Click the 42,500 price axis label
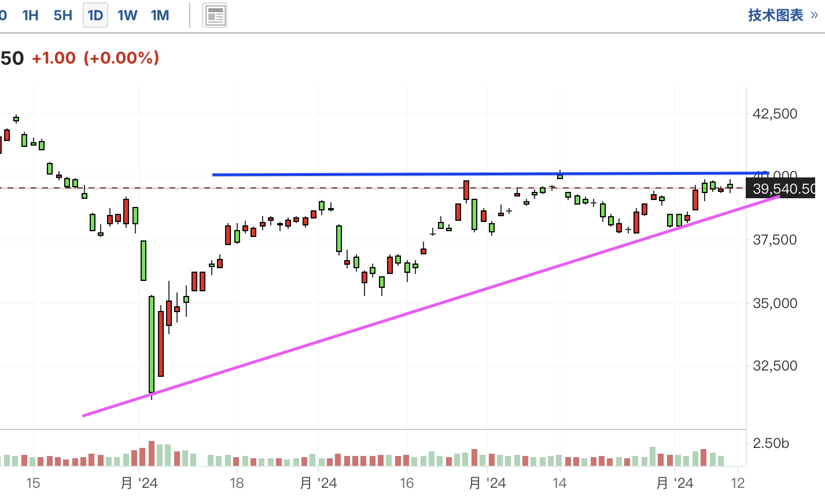 (775, 113)
